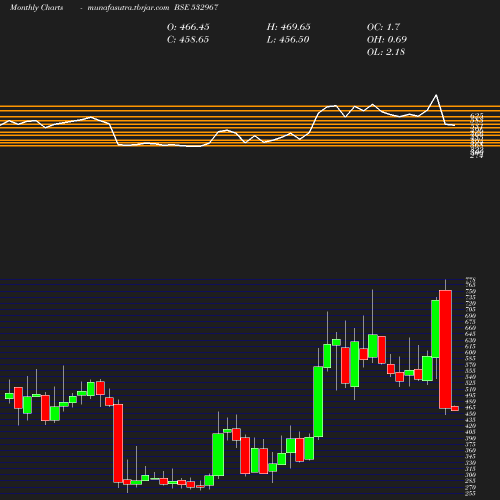Click the munafasutra.tbrjar.com source label
The width and height of the screenshot is (500, 500).
coord(128,8)
